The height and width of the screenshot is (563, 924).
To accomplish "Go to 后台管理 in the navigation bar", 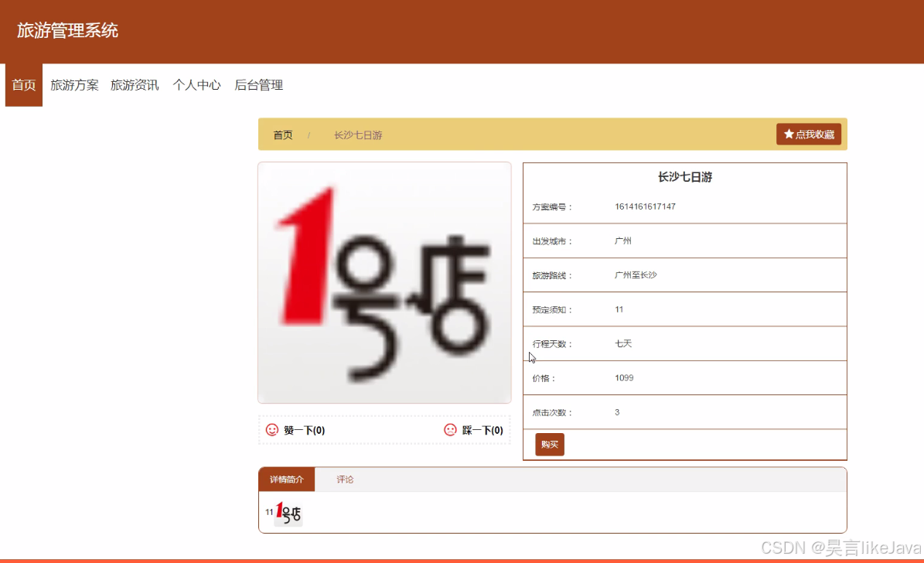I will pyautogui.click(x=259, y=85).
